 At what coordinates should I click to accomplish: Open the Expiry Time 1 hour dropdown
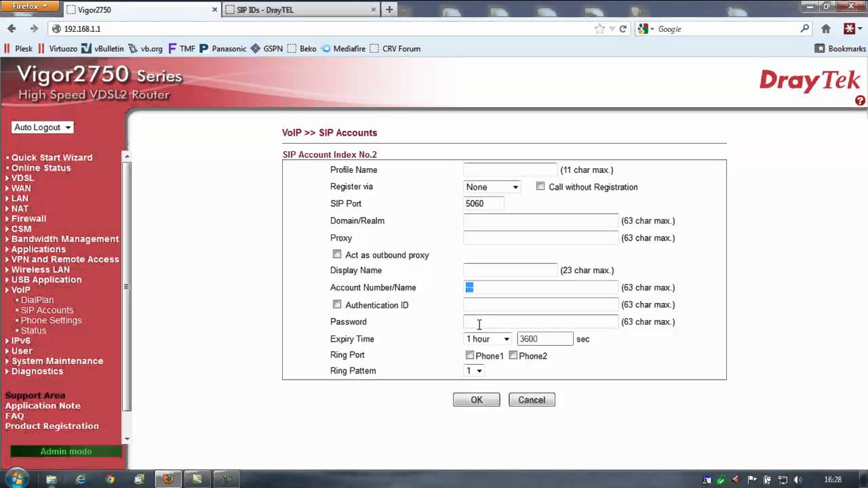coord(488,339)
